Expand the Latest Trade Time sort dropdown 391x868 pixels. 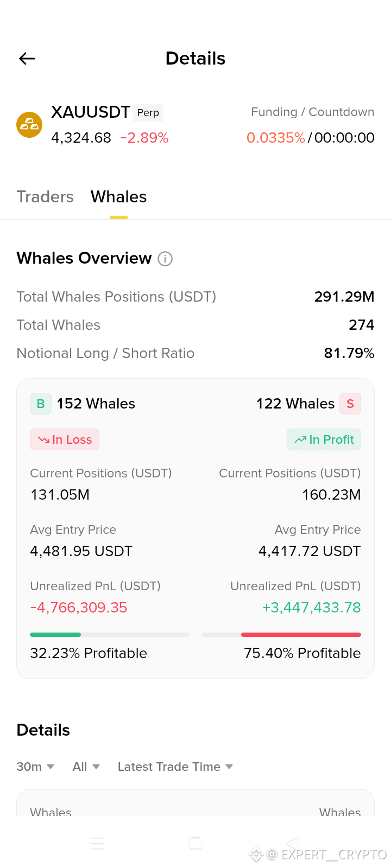click(x=175, y=767)
